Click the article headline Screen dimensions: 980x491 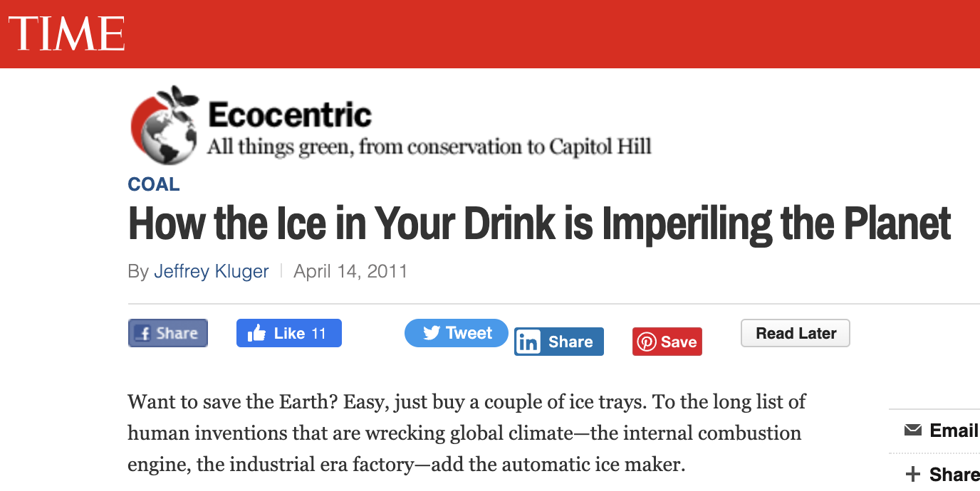(x=540, y=224)
